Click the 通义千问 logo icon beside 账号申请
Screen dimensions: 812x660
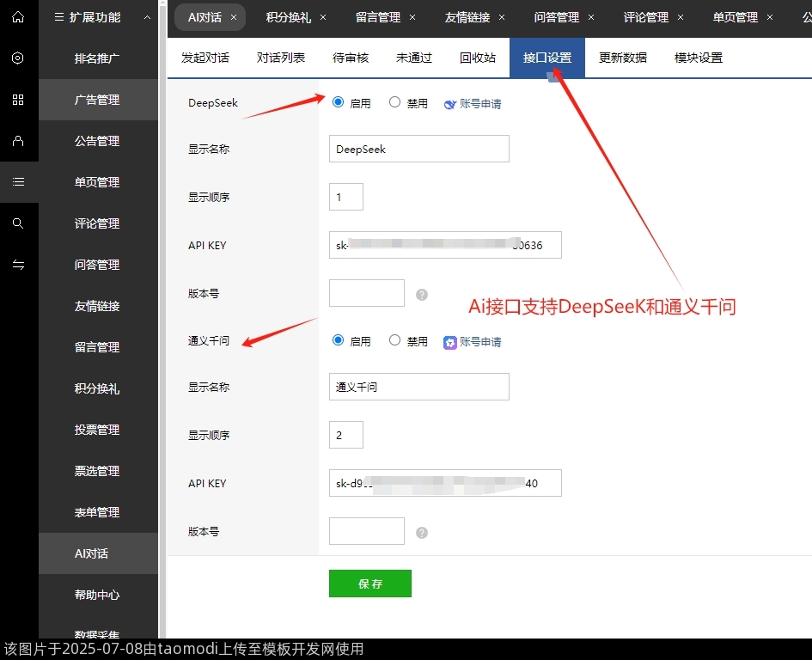pyautogui.click(x=449, y=341)
